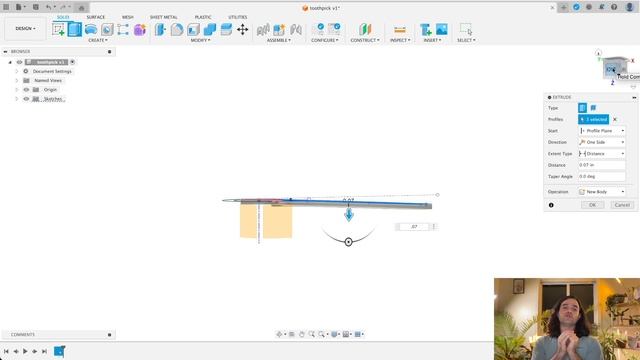Image resolution: width=640 pixels, height=360 pixels.
Task: Click the Distance 0.07 in field
Action: click(602, 165)
